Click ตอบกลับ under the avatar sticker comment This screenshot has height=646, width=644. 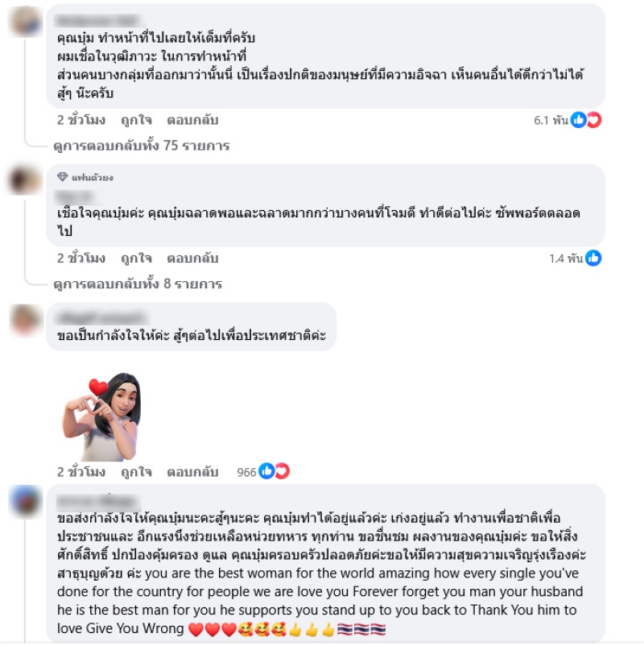[192, 472]
